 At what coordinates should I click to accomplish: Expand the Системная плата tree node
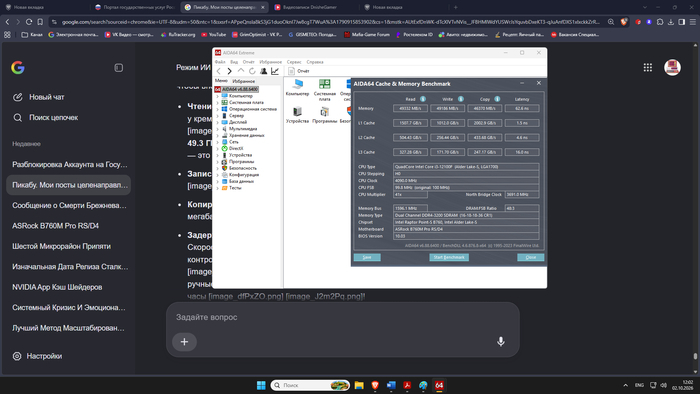217,103
